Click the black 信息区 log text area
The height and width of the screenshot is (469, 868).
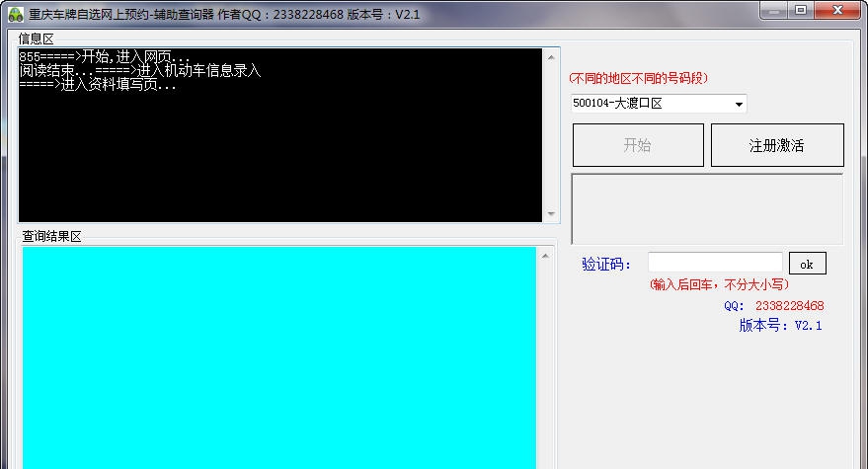point(280,135)
